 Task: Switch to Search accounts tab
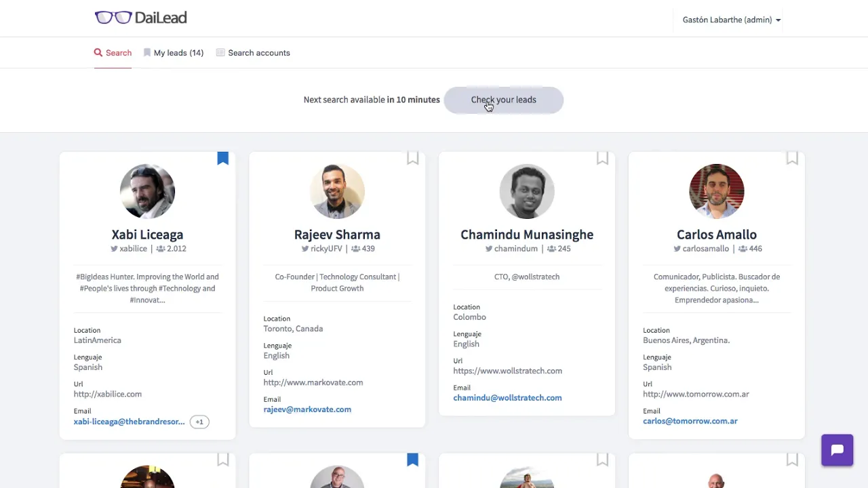(258, 53)
